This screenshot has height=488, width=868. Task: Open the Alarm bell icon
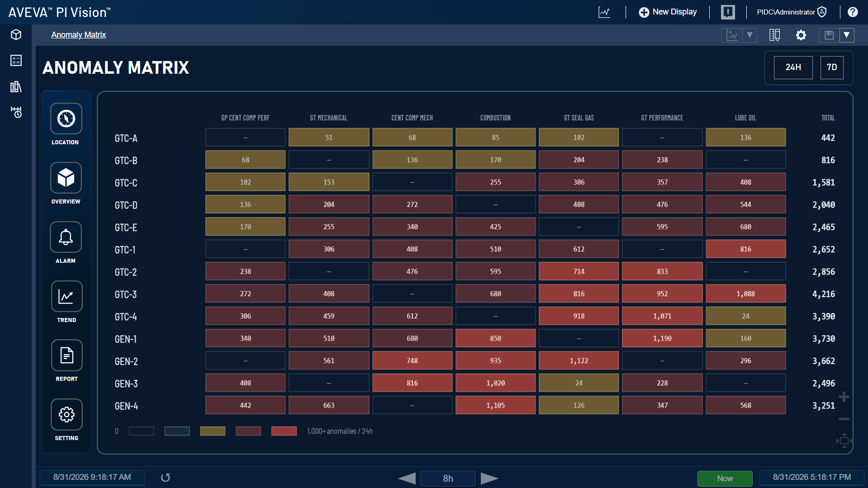(x=66, y=237)
